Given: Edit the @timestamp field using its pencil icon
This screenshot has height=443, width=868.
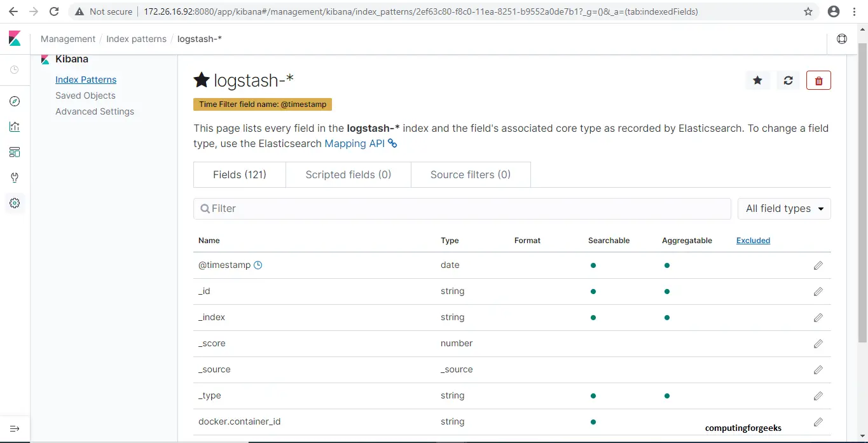Looking at the screenshot, I should 818,265.
